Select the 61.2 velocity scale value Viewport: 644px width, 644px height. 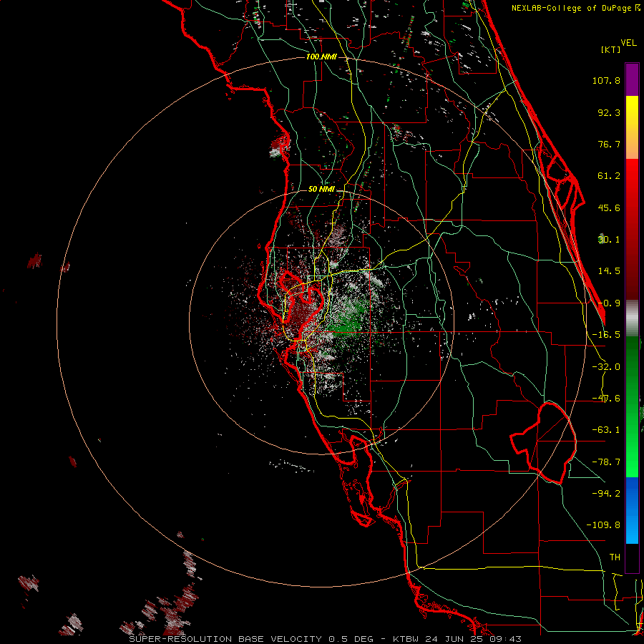coord(609,176)
